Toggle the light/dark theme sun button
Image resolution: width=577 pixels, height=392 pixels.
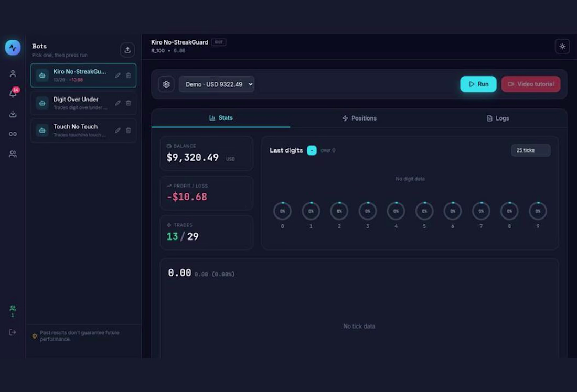click(x=562, y=46)
